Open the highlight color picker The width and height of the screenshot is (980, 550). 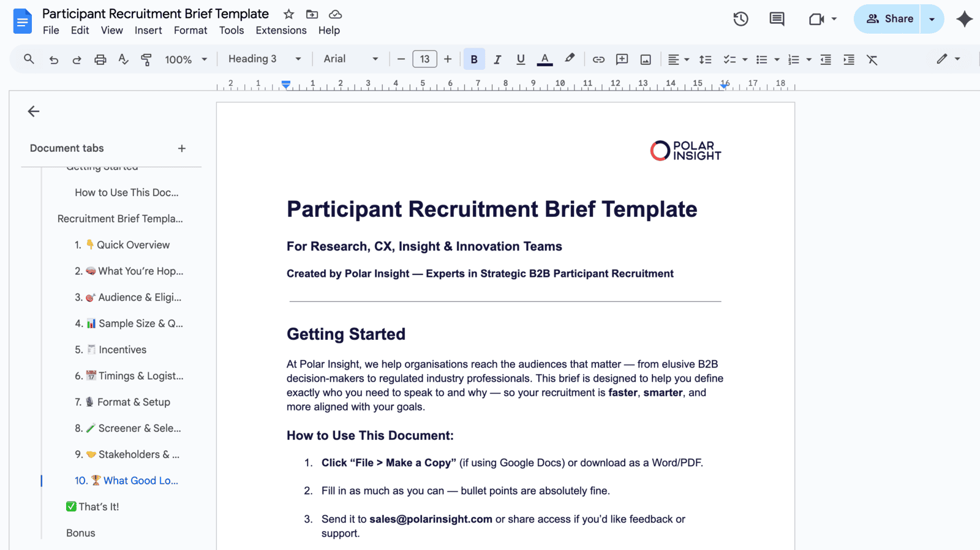[570, 59]
